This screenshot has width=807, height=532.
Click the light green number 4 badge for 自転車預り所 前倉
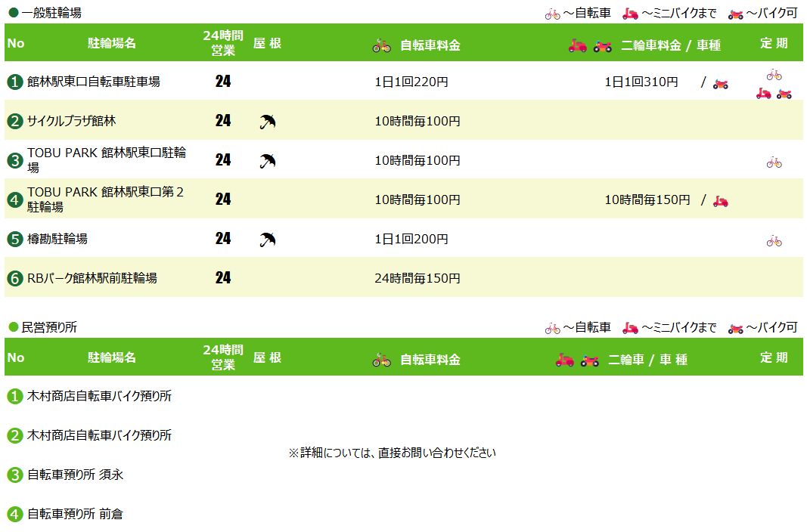click(x=15, y=515)
